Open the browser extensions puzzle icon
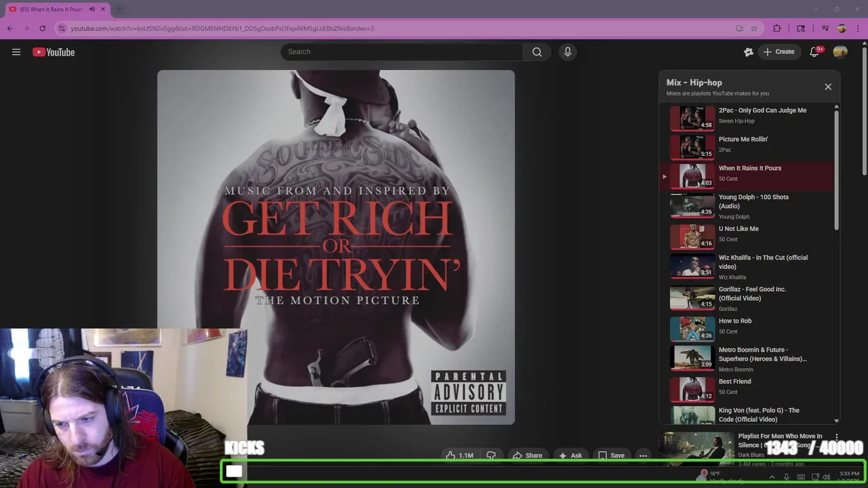The height and width of the screenshot is (488, 868). [x=777, y=28]
